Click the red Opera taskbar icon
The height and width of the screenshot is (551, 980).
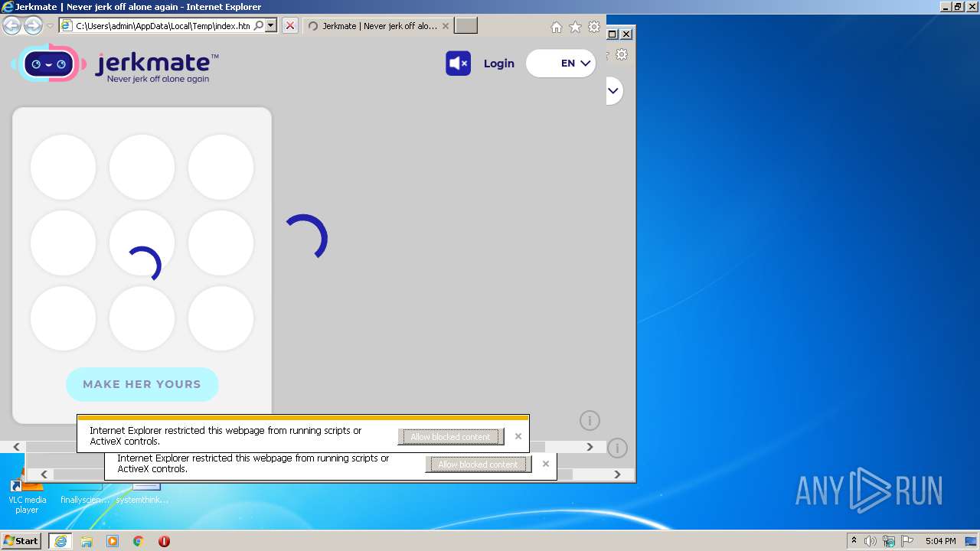click(x=164, y=541)
